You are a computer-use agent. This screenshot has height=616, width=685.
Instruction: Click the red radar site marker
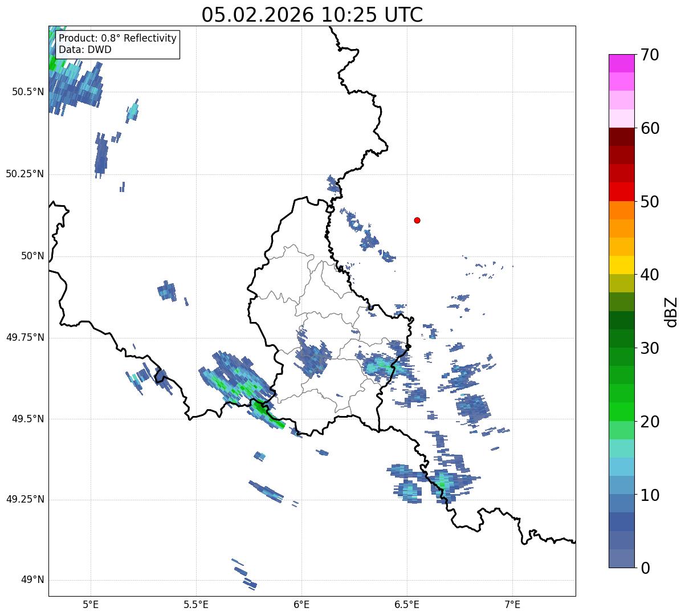tap(417, 220)
